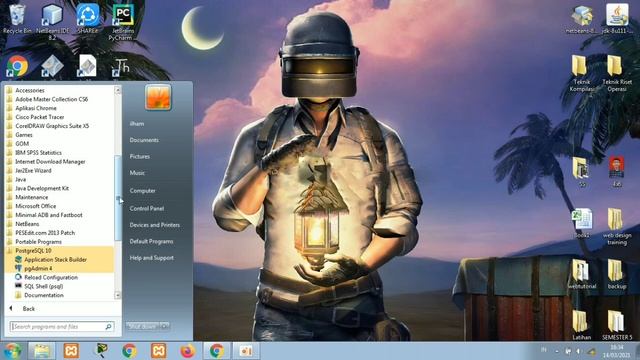Select the jdk-8u111 installer desktop icon
640x360 pixels.
tap(617, 19)
